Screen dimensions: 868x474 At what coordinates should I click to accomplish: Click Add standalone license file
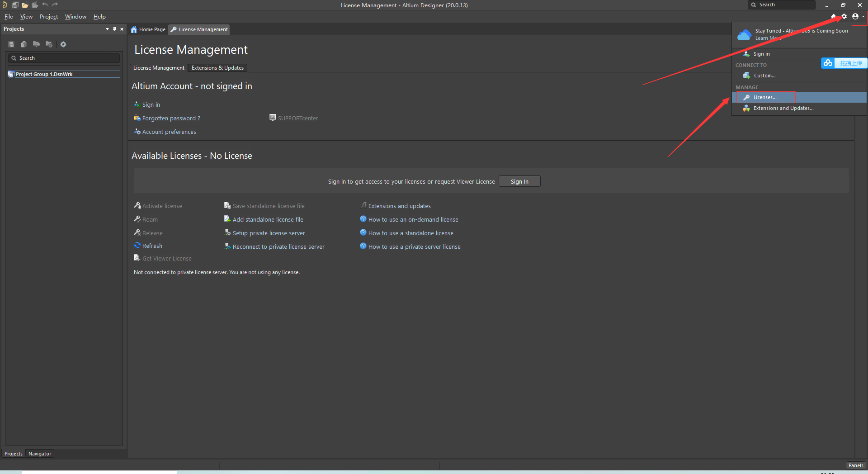tap(268, 219)
